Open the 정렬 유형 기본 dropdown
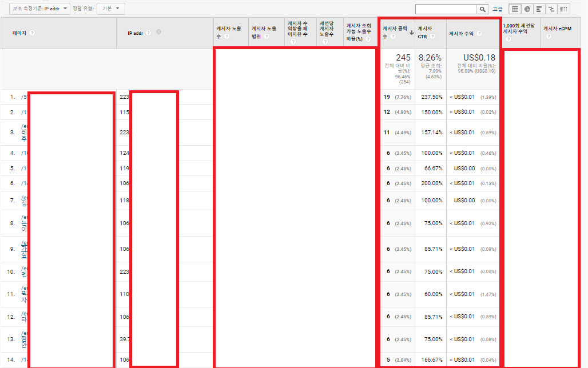 click(x=110, y=9)
